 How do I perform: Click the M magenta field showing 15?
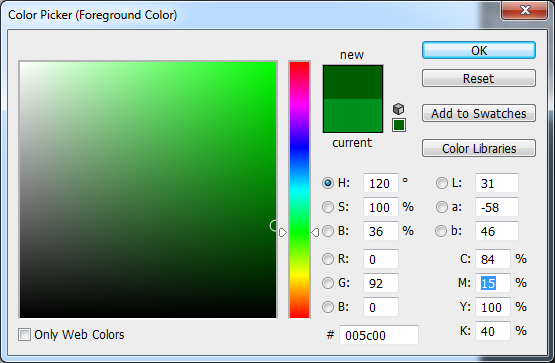click(x=493, y=283)
